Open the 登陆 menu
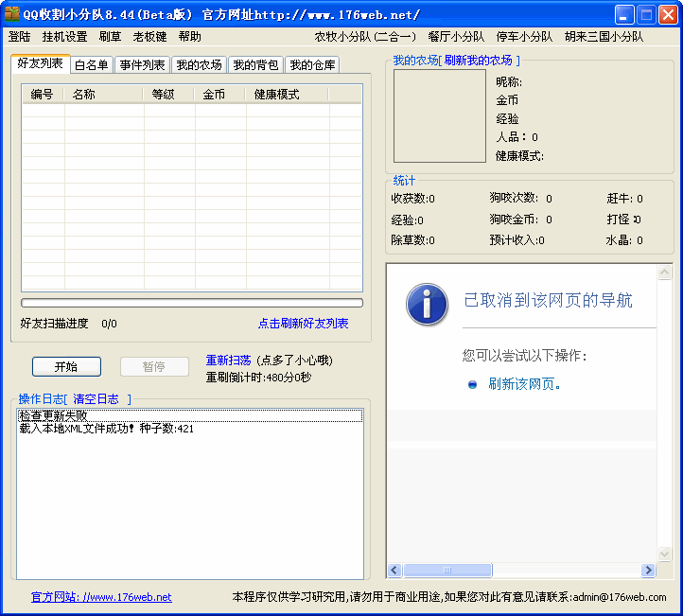Viewport: 683px width, 616px height. tap(20, 37)
